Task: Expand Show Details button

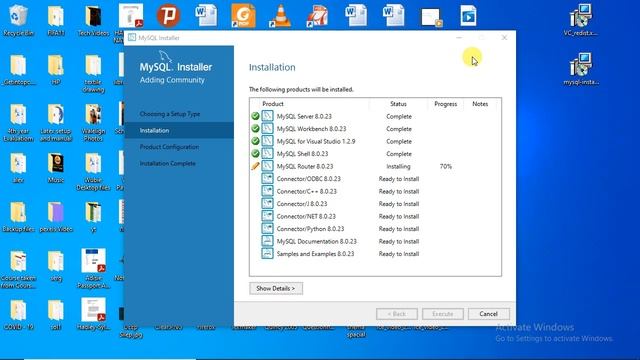Action: [x=276, y=288]
